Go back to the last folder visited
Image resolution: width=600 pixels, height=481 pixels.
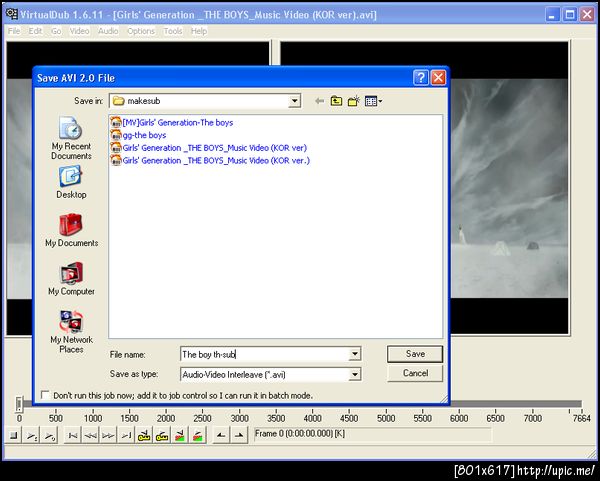(320, 101)
